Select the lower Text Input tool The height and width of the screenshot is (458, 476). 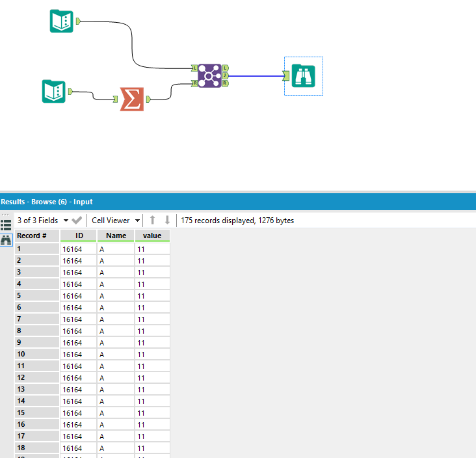coord(54,92)
